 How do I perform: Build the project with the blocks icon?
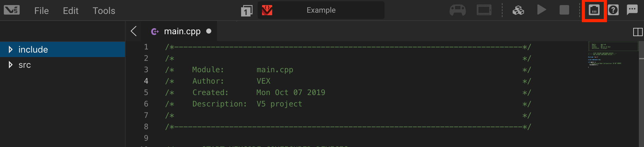pos(518,10)
